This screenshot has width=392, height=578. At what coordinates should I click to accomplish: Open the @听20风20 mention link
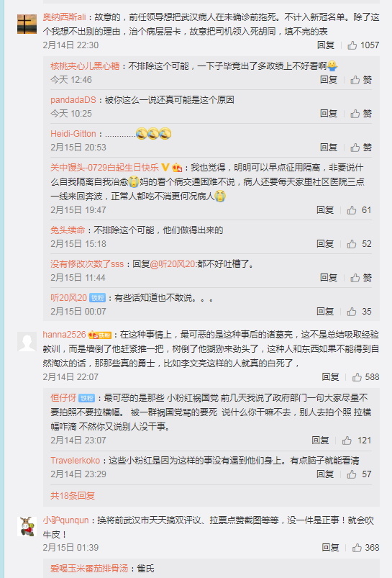[173, 264]
